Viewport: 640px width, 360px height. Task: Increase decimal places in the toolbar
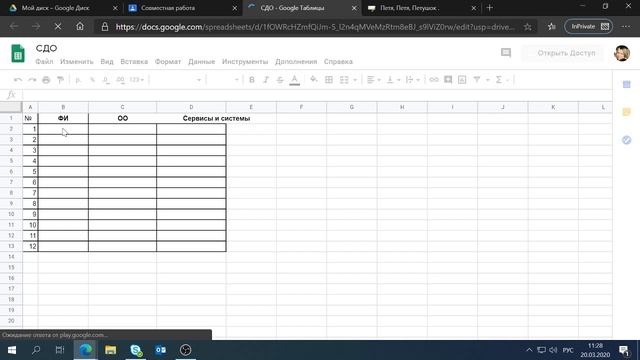click(120, 80)
